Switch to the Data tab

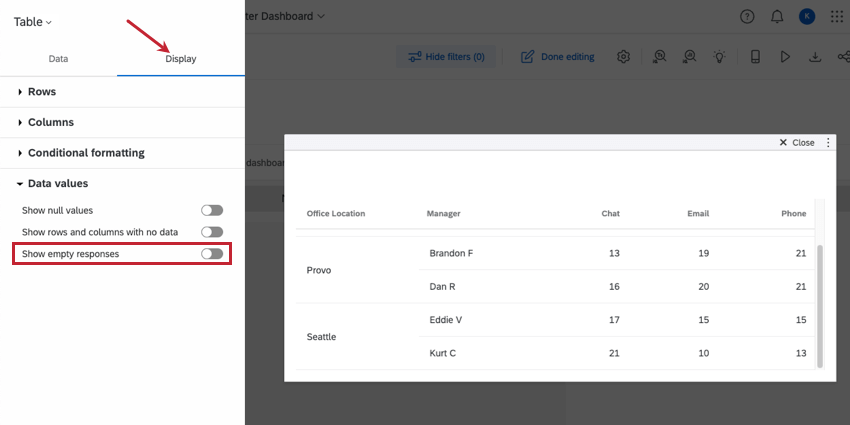click(58, 59)
